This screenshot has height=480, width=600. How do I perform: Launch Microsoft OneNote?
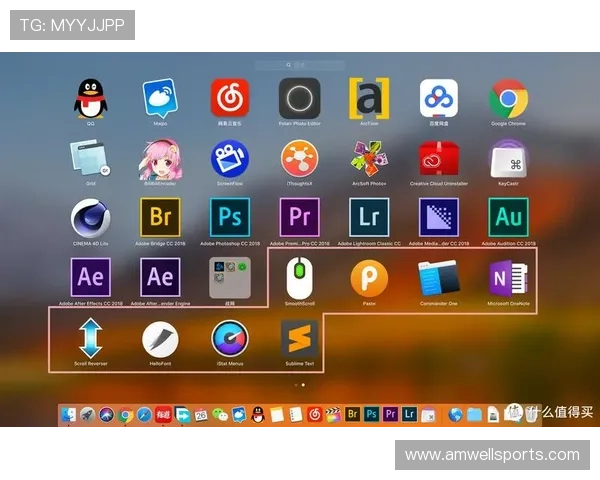tap(508, 277)
